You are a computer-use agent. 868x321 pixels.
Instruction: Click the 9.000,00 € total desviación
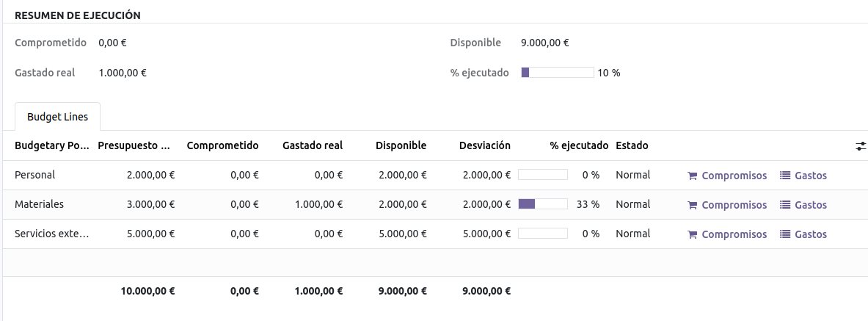[x=486, y=290]
